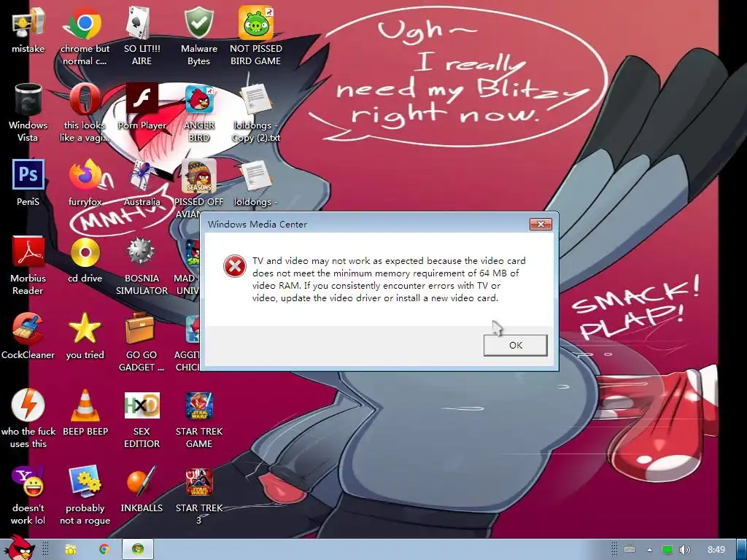Open the 8:49 taskbar clock

coord(716,550)
